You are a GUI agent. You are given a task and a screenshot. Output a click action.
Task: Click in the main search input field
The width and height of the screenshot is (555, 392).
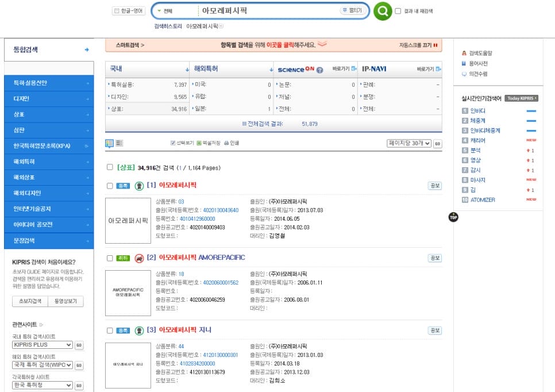[x=269, y=11]
